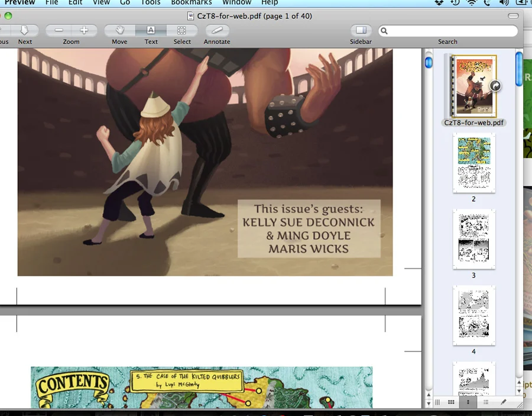
Task: Switch sidebar to contact sheet grid view
Action: 451,402
